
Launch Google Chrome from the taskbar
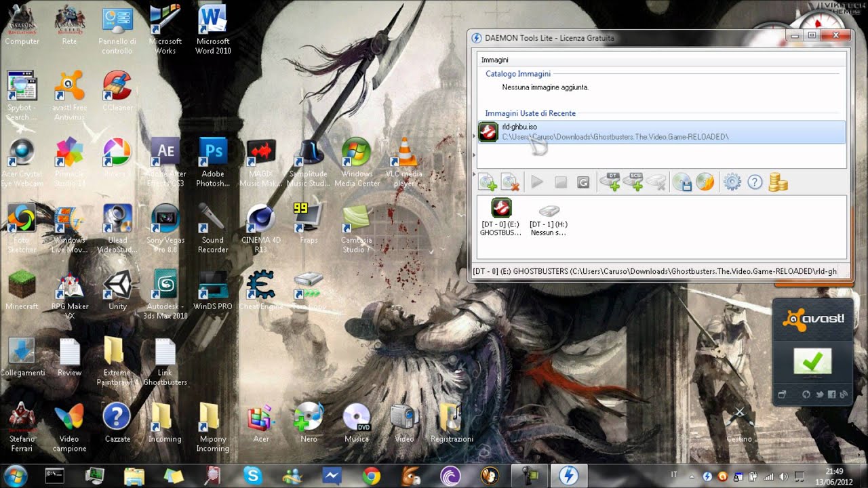pos(371,476)
